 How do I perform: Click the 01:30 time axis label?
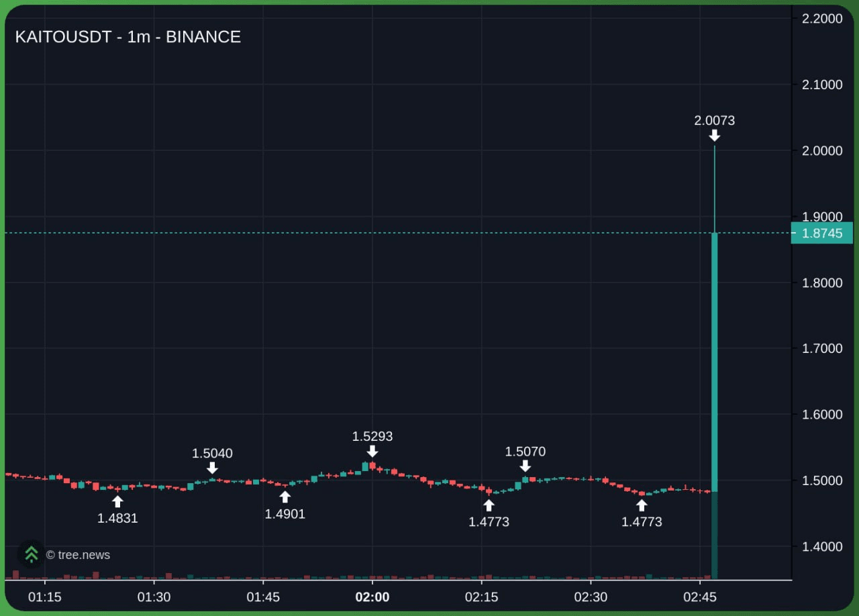pyautogui.click(x=154, y=597)
